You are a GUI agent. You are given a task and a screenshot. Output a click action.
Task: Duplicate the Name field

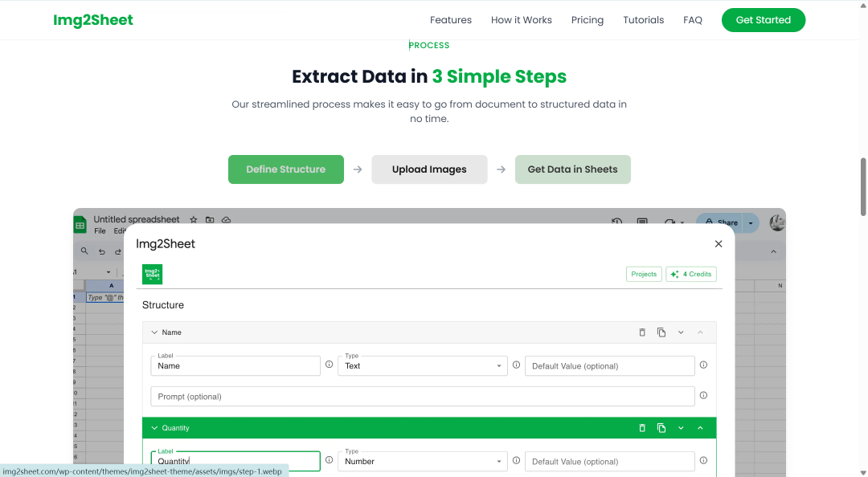click(661, 332)
